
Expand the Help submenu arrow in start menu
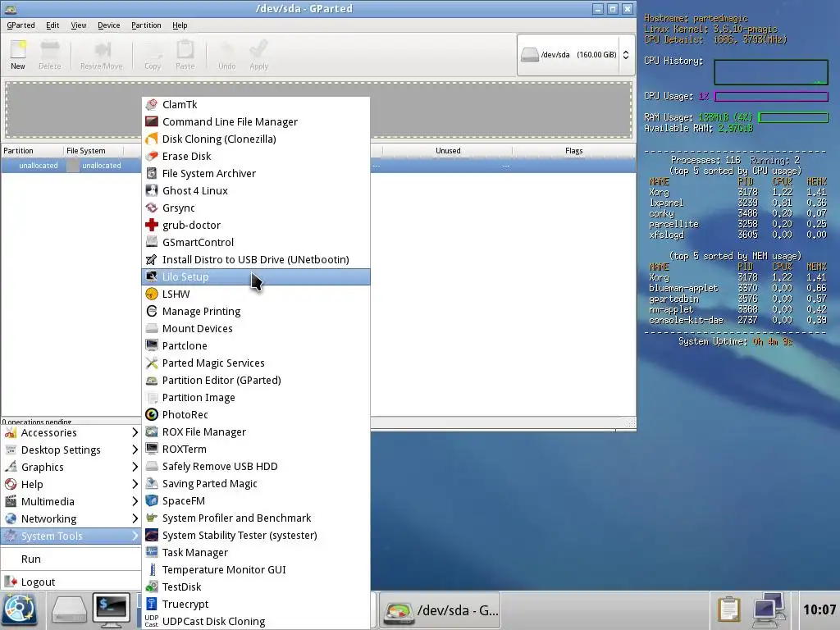point(135,484)
